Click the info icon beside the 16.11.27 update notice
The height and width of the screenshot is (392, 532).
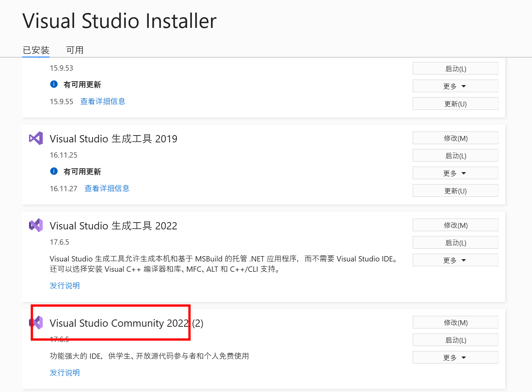(x=54, y=171)
